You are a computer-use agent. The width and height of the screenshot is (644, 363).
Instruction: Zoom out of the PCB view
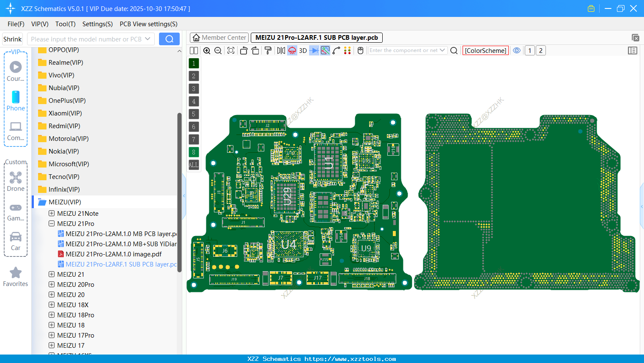pos(218,50)
